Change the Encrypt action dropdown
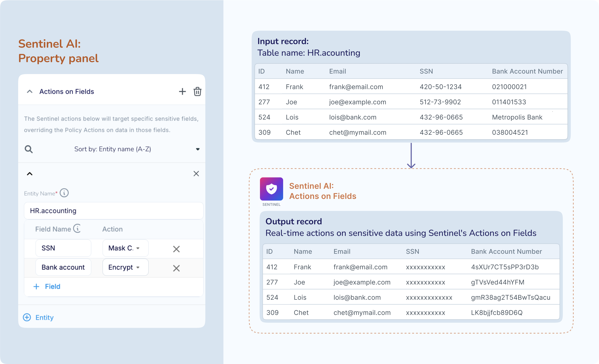 tap(125, 267)
